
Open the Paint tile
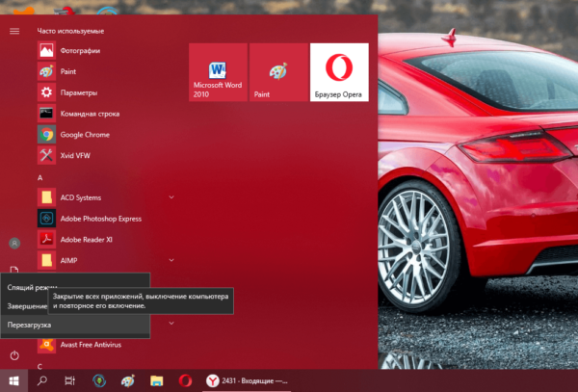278,72
